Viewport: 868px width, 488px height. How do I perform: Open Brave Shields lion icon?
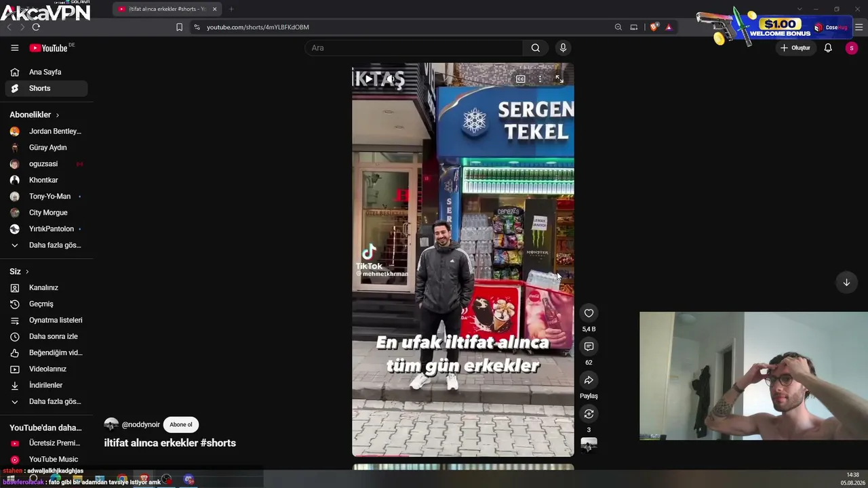tap(654, 27)
